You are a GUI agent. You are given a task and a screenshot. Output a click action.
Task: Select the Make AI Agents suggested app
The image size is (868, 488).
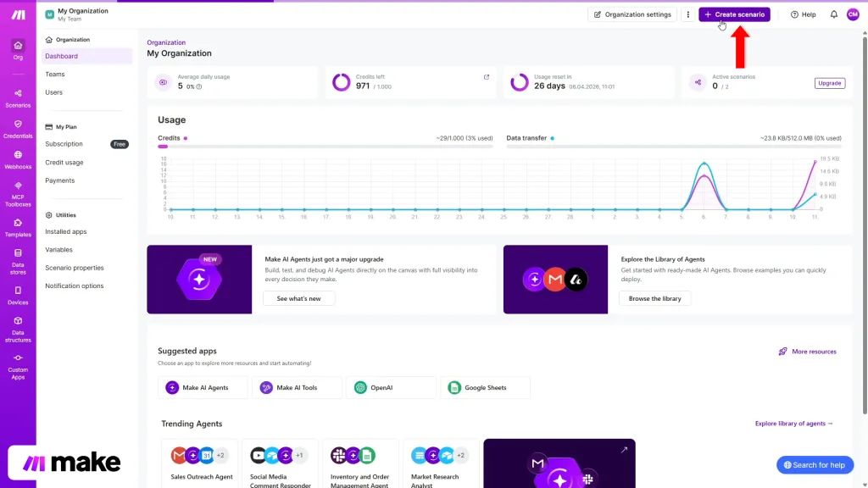pos(203,387)
